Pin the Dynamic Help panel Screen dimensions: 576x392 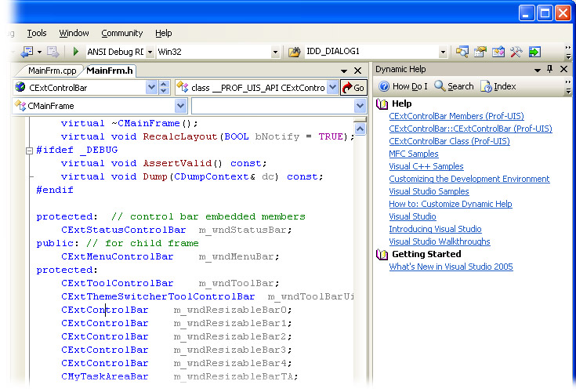click(549, 69)
